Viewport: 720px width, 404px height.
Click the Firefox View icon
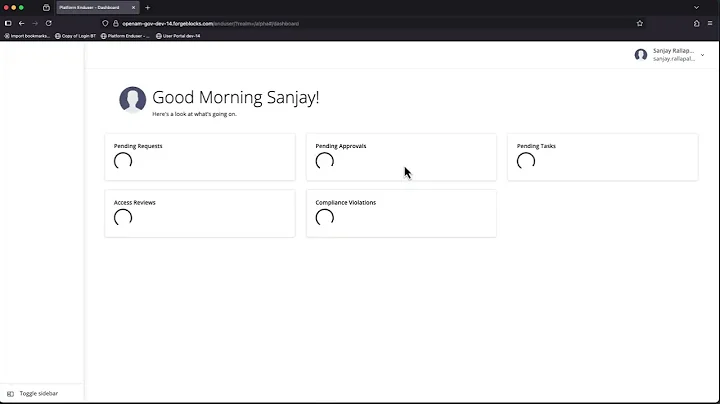point(46,7)
